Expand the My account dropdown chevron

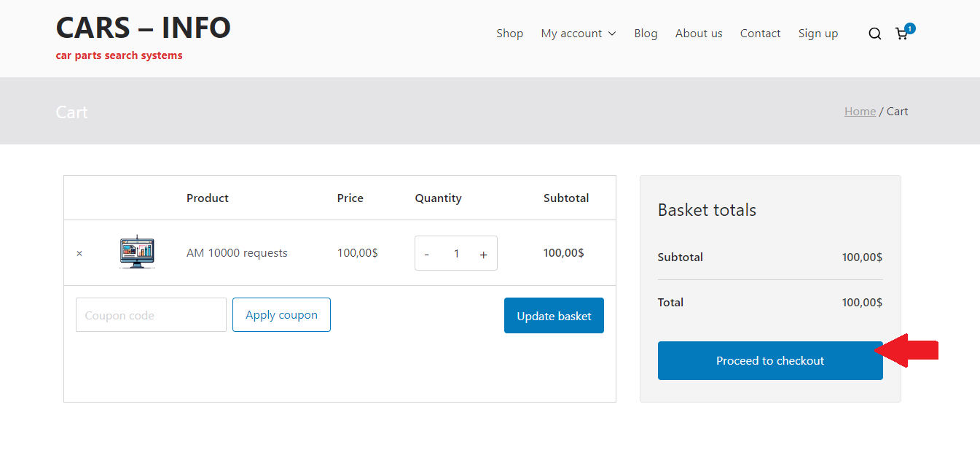tap(612, 34)
